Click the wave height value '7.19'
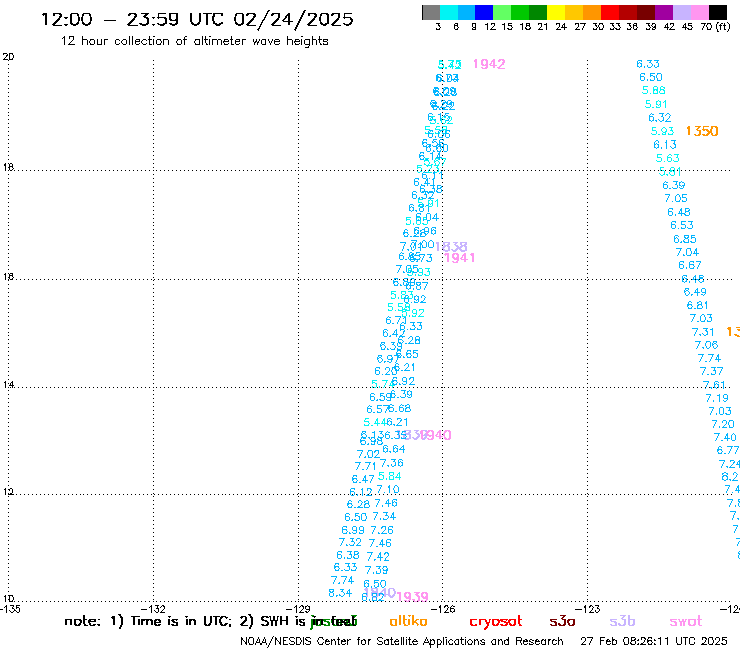Screen dimensions: 740x650 pyautogui.click(x=717, y=398)
